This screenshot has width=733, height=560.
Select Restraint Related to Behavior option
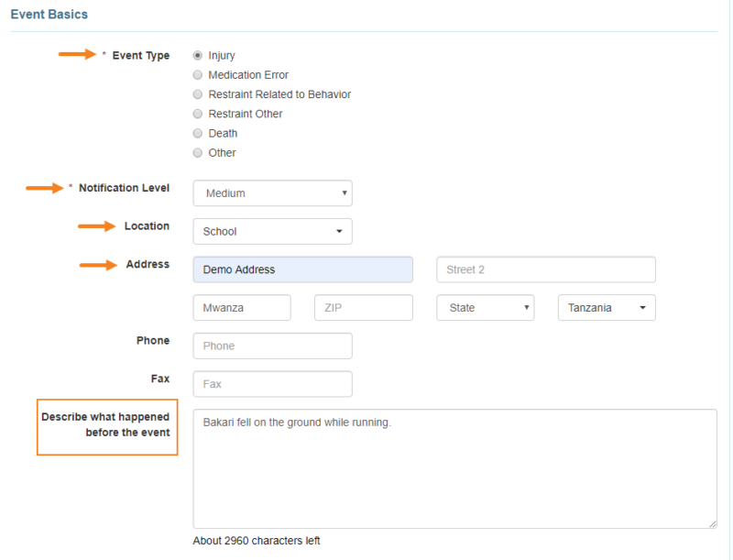197,93
